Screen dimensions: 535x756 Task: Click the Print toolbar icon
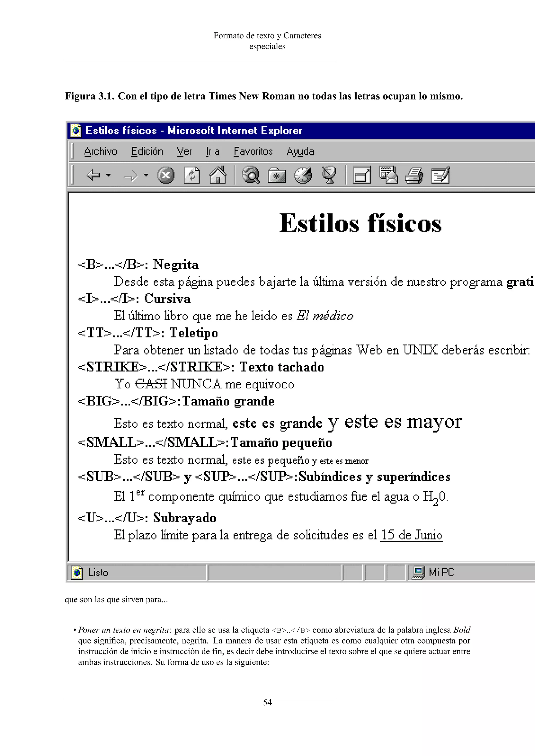click(414, 175)
